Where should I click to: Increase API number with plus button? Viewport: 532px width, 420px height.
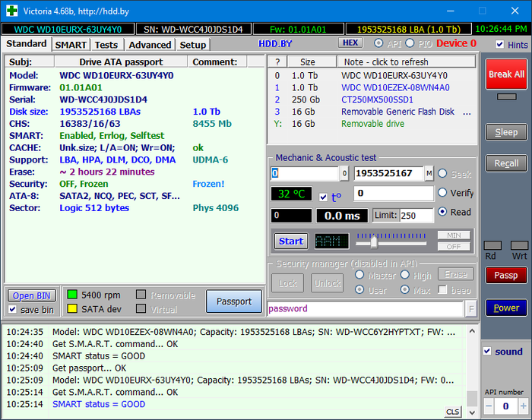click(x=523, y=406)
